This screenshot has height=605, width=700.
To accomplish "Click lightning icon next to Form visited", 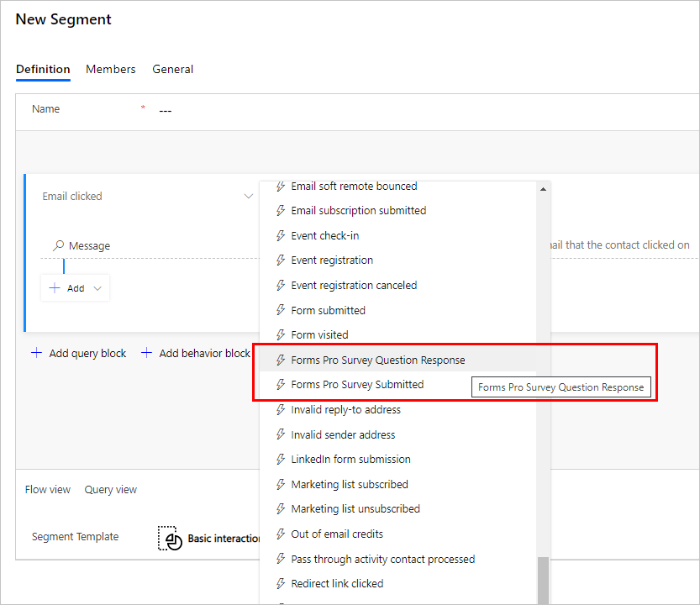I will pos(281,334).
